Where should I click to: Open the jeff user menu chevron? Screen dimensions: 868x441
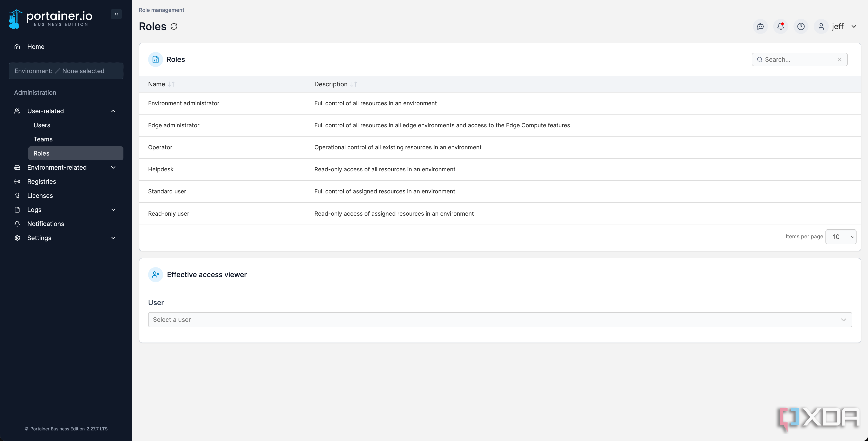(854, 26)
